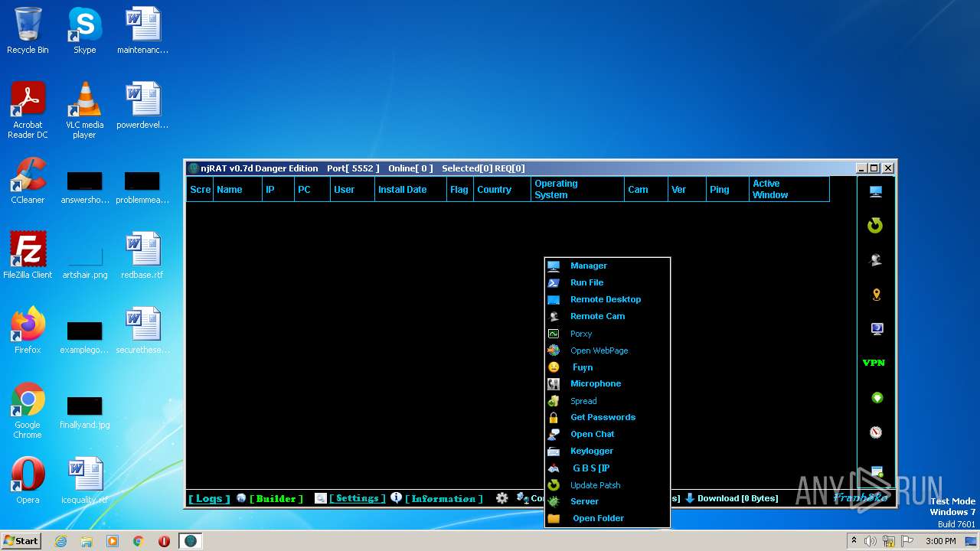This screenshot has height=551, width=980.
Task: Select the Recycle Bin desktop icon
Action: pos(28,31)
